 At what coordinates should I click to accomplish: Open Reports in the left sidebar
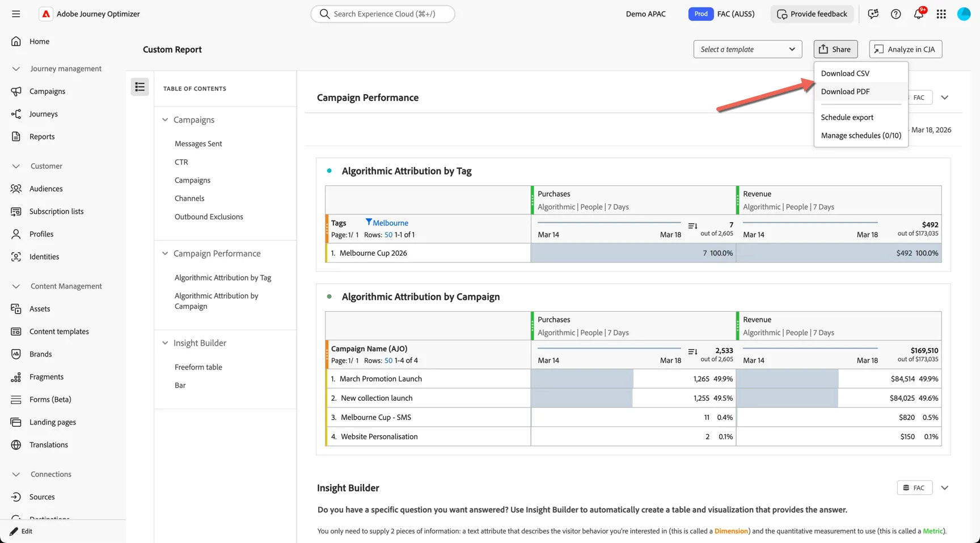[42, 137]
